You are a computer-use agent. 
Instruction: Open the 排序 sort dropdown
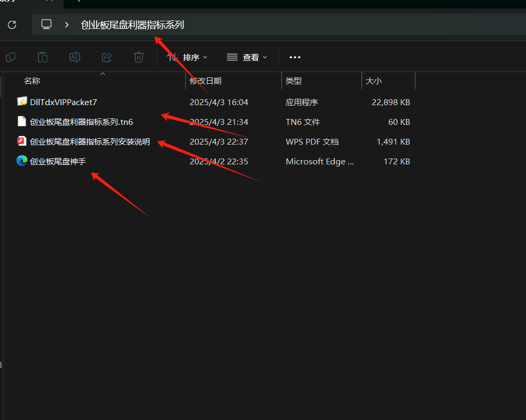tap(187, 57)
